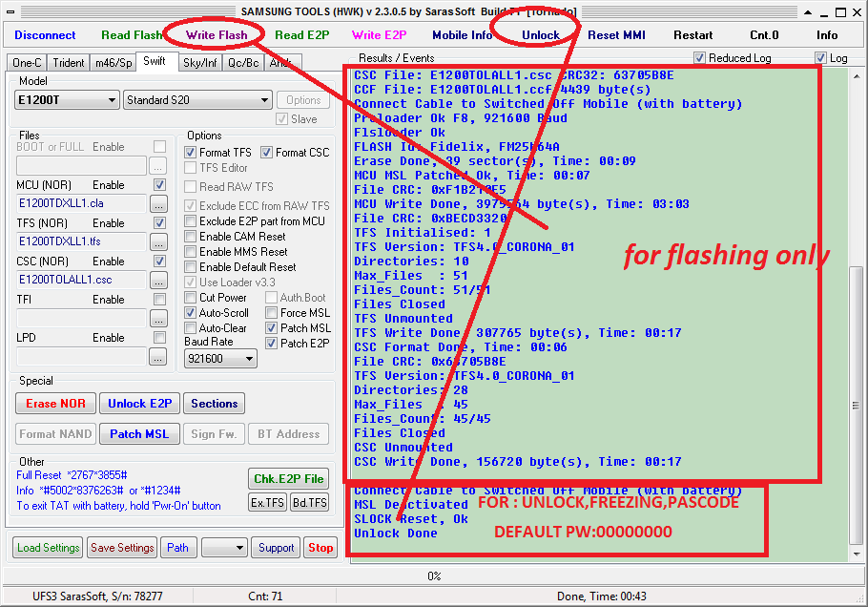Click Save Settings
Image resolution: width=868 pixels, height=607 pixels.
(x=122, y=548)
